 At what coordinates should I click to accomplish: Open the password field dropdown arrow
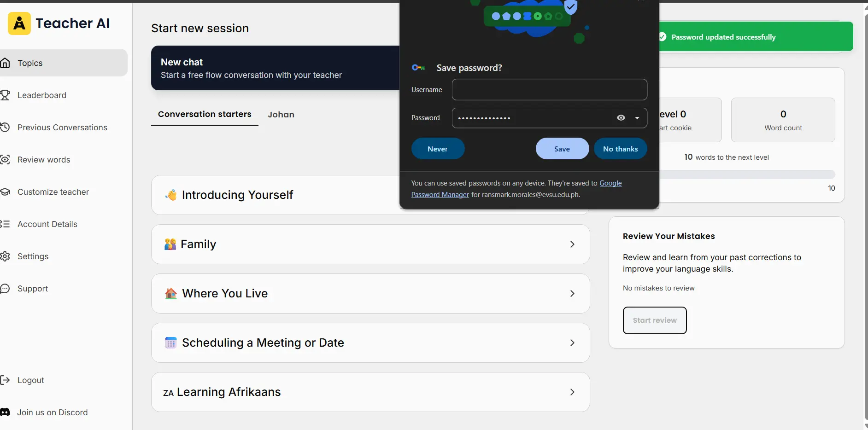pos(637,118)
